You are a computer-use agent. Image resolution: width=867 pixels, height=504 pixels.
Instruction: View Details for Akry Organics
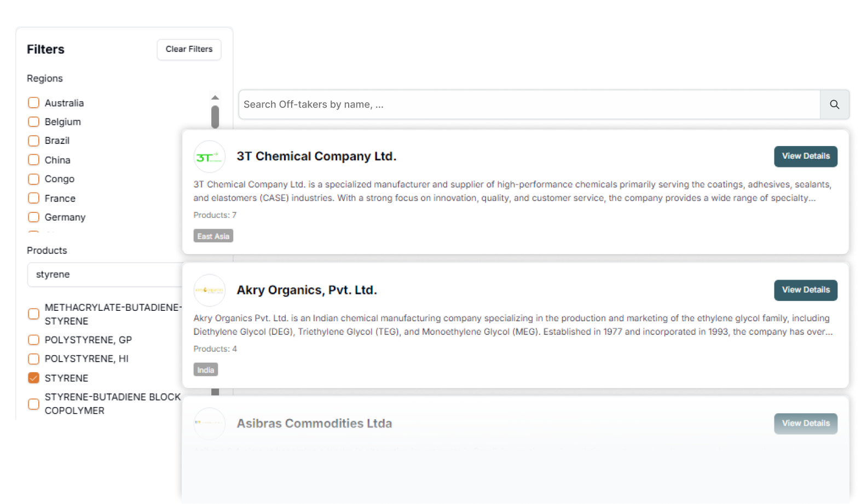coord(805,290)
